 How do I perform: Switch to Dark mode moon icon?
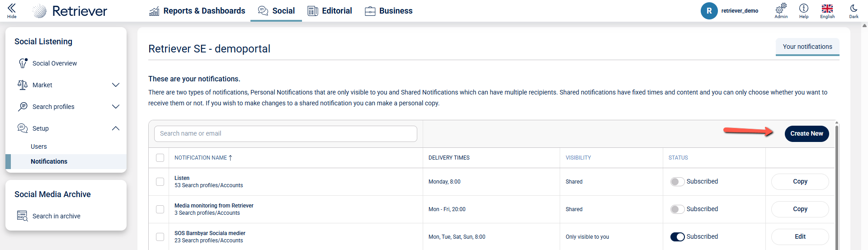(x=854, y=8)
